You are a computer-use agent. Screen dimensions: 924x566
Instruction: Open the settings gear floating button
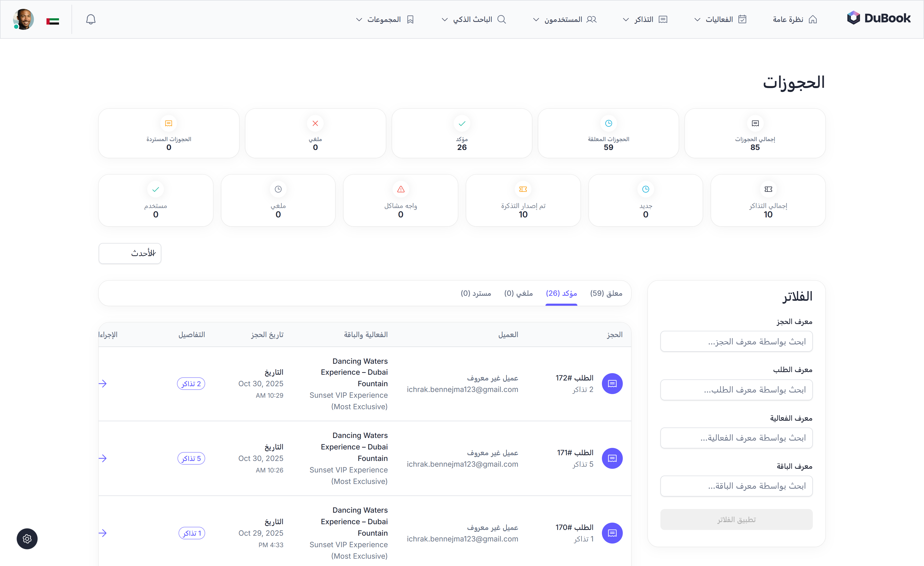pyautogui.click(x=27, y=539)
